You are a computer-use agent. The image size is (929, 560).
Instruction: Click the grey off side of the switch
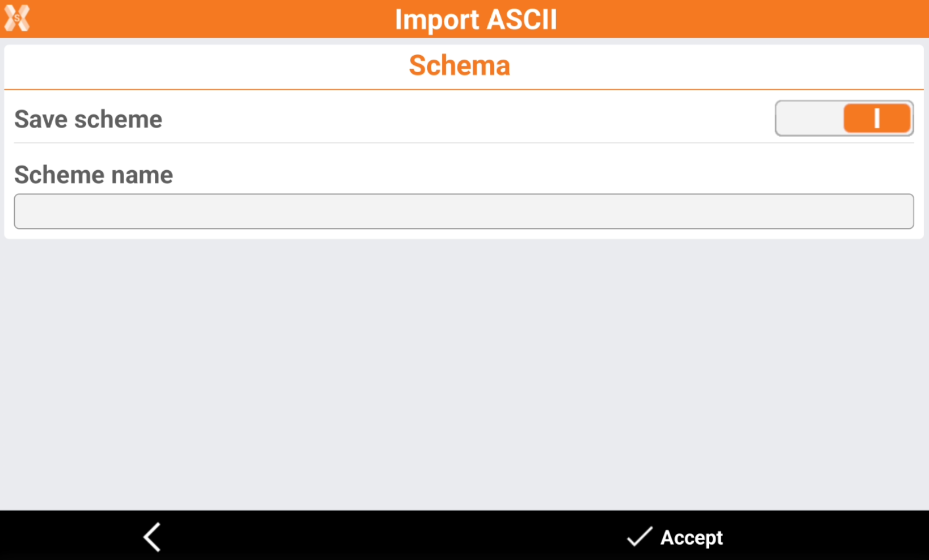click(809, 119)
